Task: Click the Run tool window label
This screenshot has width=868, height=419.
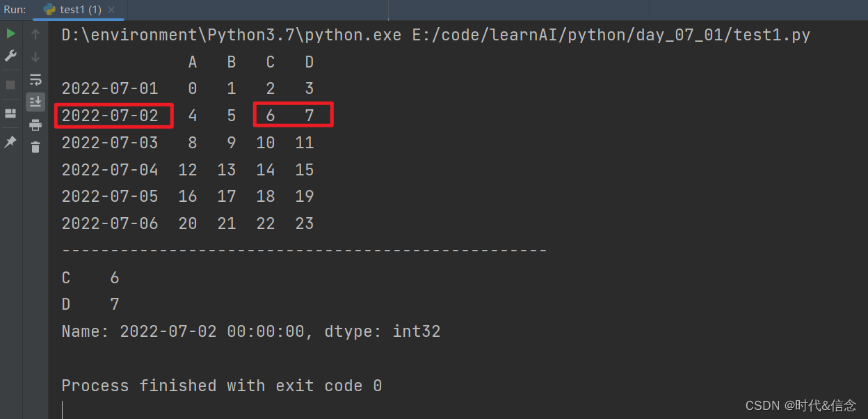Action: tap(14, 10)
